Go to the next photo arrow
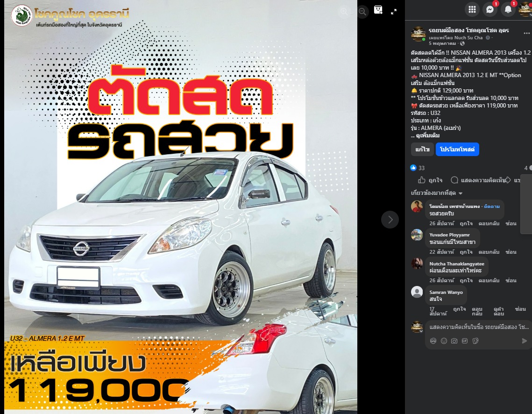Image resolution: width=532 pixels, height=414 pixels. [390, 220]
